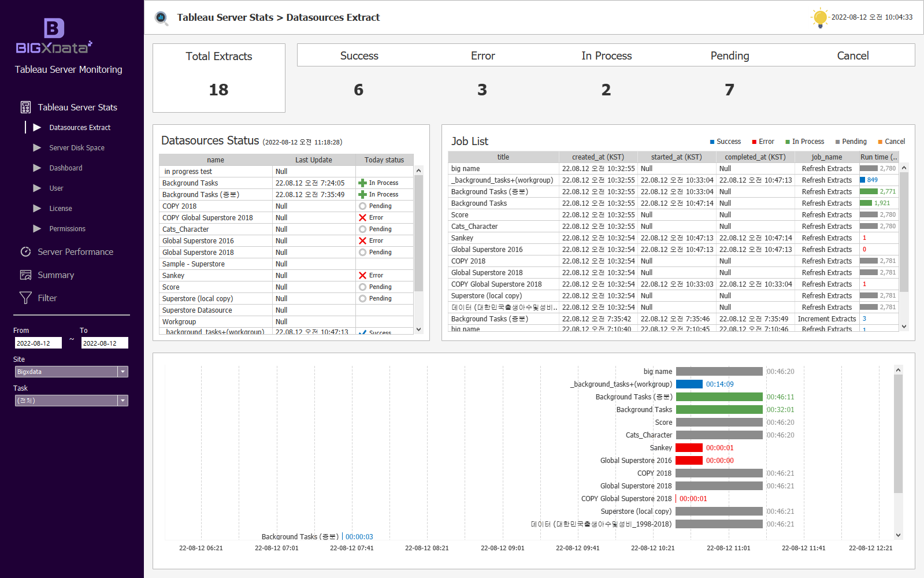The width and height of the screenshot is (924, 578).
Task: Click Pending circle icon for COPY 2018 row
Action: click(362, 206)
